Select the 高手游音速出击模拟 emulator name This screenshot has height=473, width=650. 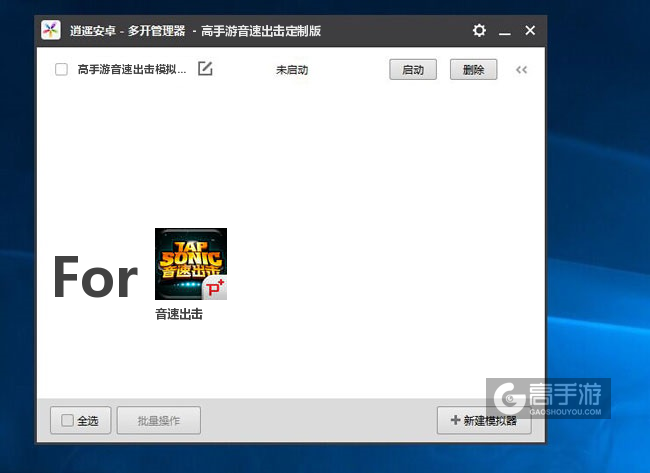[x=132, y=70]
